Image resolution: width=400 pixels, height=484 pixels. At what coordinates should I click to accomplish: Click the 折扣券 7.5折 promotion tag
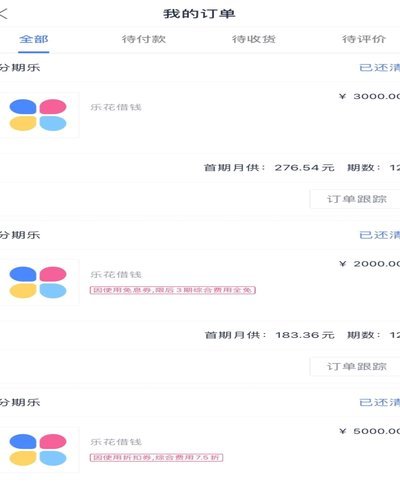click(x=156, y=457)
